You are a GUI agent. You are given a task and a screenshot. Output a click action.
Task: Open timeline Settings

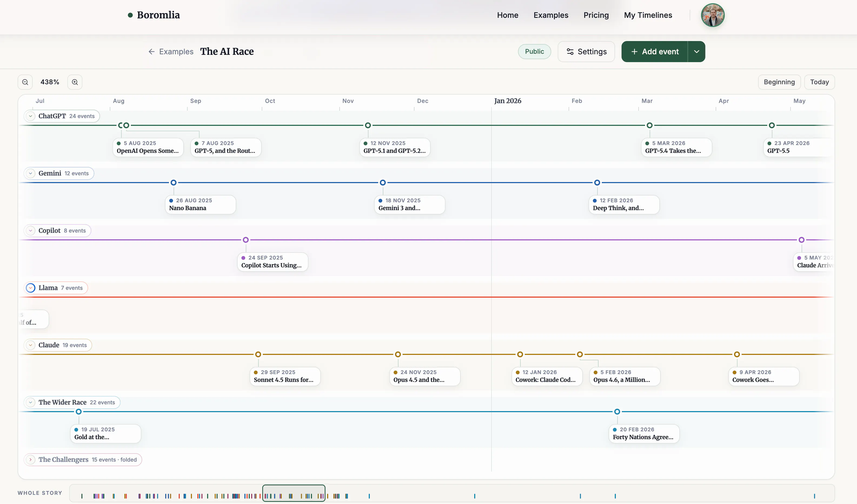pos(586,51)
